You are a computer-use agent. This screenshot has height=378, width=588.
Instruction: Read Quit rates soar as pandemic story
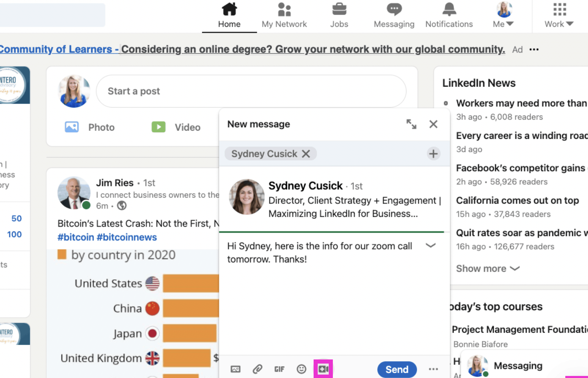click(522, 233)
